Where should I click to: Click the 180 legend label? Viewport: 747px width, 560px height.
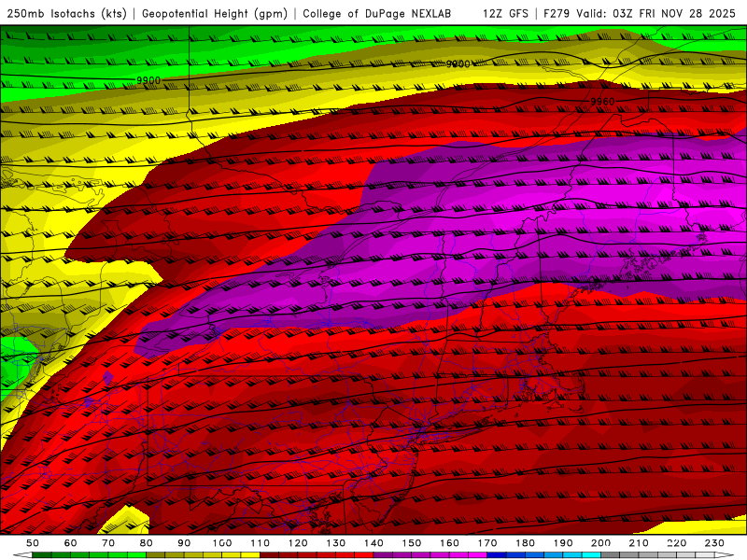pos(525,543)
